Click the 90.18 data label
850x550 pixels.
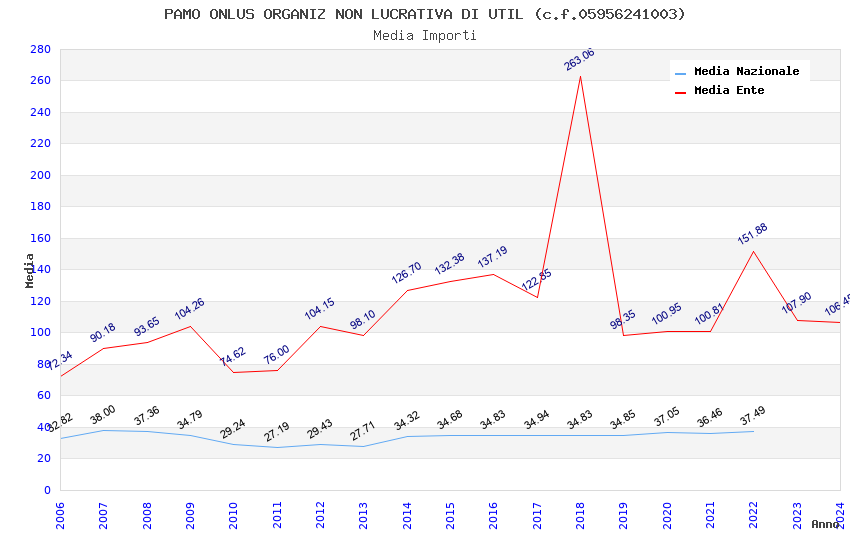102,332
